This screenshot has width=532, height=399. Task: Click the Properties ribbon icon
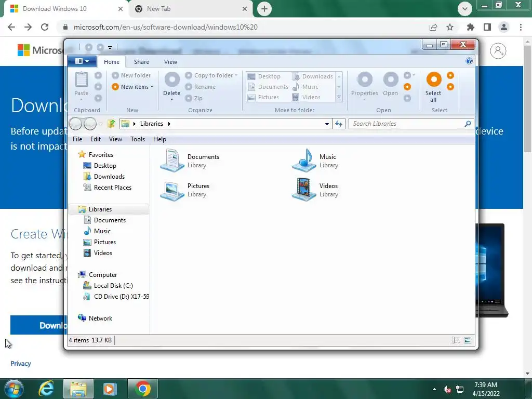pyautogui.click(x=365, y=79)
